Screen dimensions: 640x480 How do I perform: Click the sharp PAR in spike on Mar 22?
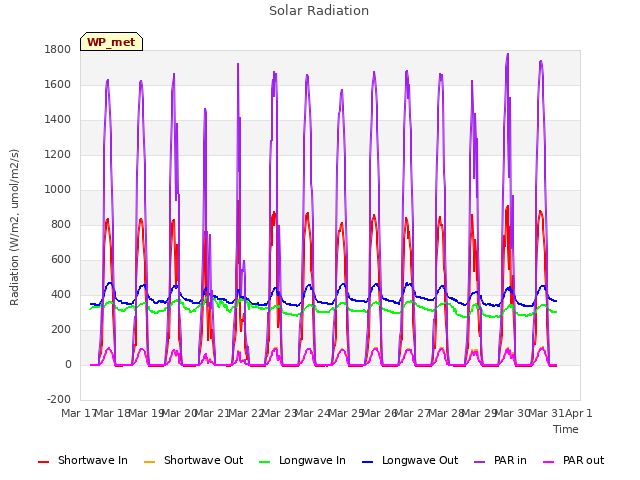tap(238, 64)
